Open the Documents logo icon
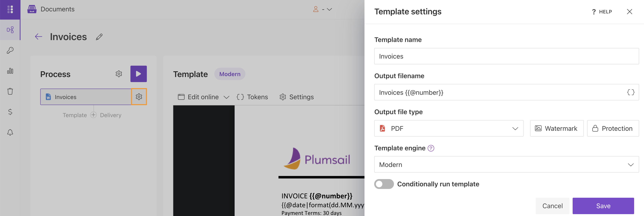Screen dimensions: 644x216 (32, 9)
